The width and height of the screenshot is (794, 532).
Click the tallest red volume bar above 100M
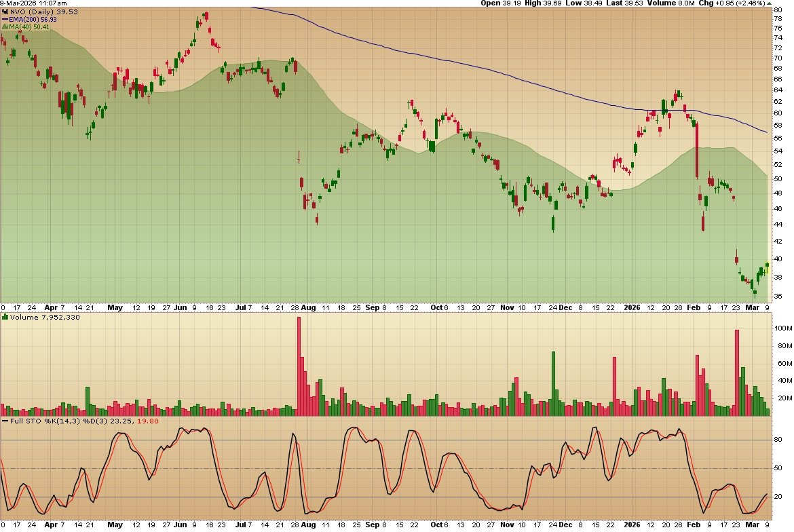(x=299, y=366)
